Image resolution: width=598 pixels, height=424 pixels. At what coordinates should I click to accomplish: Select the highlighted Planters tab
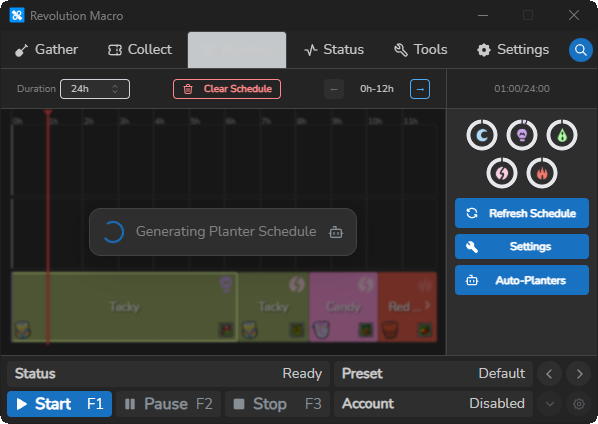(x=237, y=50)
